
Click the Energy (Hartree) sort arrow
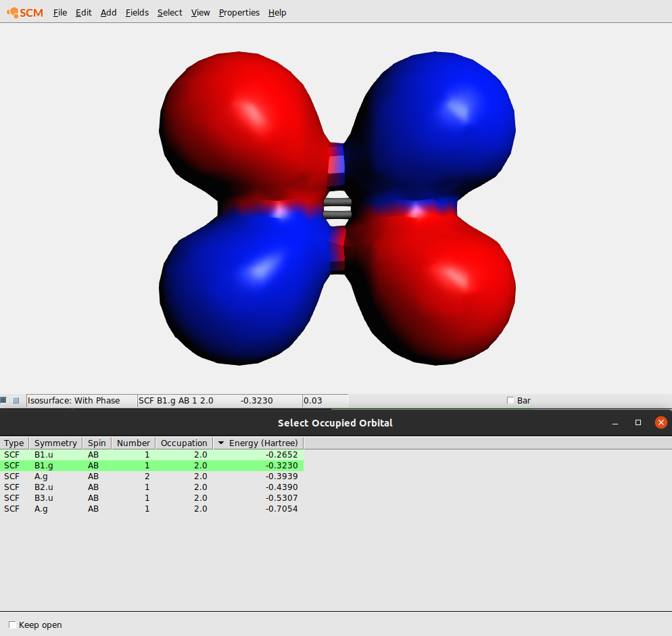click(x=221, y=443)
